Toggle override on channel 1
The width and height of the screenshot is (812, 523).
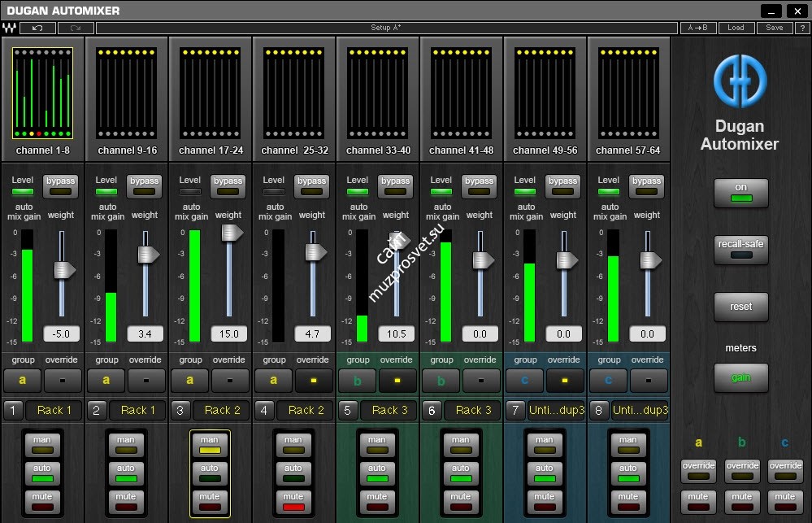click(x=63, y=381)
